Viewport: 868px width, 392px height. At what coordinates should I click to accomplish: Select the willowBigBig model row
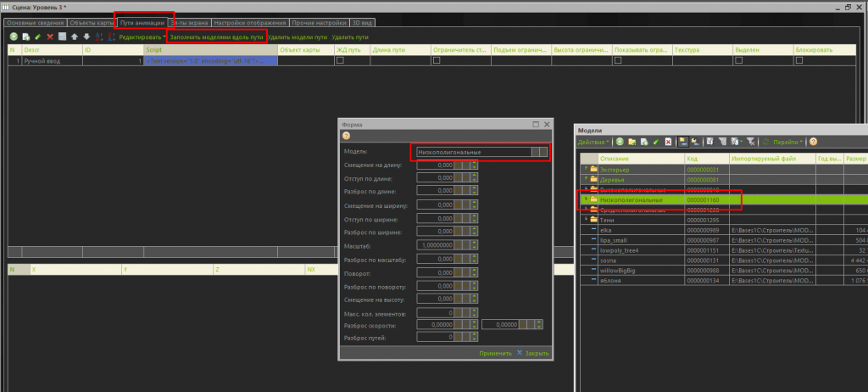point(722,270)
